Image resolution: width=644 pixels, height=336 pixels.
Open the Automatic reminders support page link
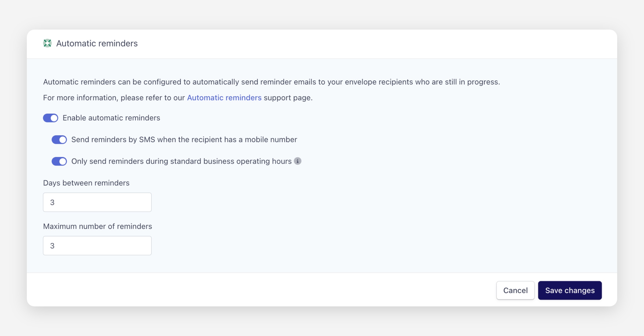click(224, 98)
